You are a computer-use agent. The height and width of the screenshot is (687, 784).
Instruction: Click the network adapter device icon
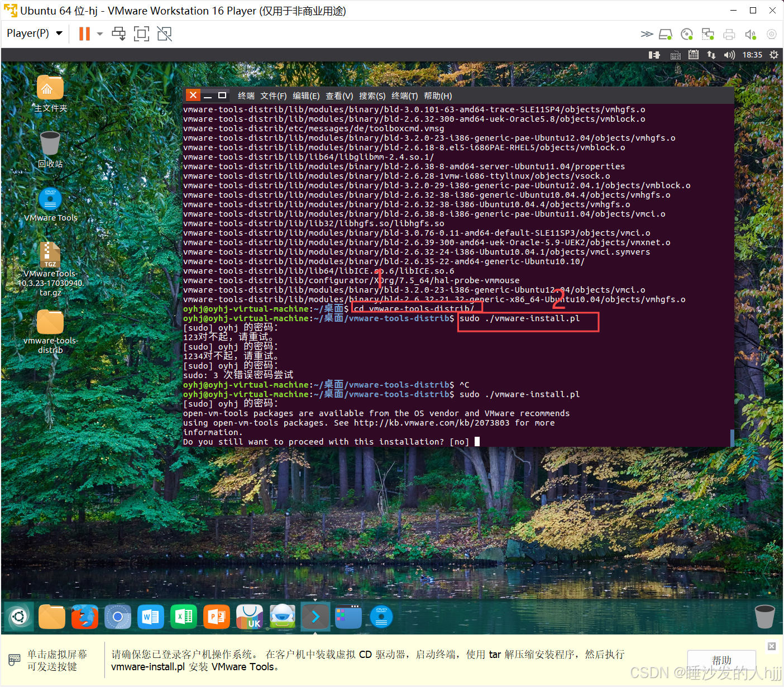pos(708,35)
